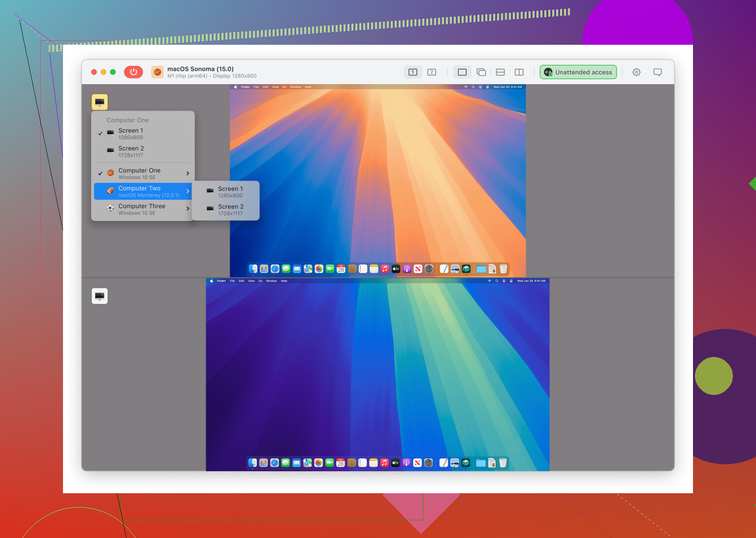
Task: Open Downloads folder in the bottom remote dock
Action: [481, 462]
